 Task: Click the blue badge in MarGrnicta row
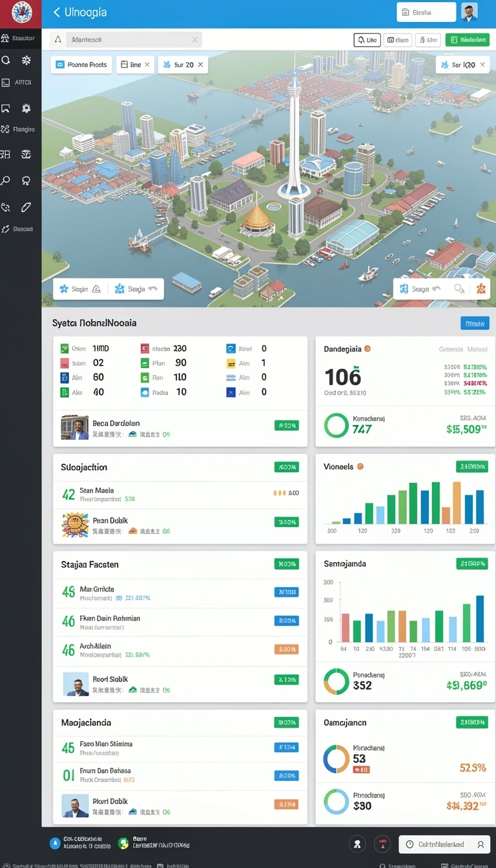coord(287,592)
